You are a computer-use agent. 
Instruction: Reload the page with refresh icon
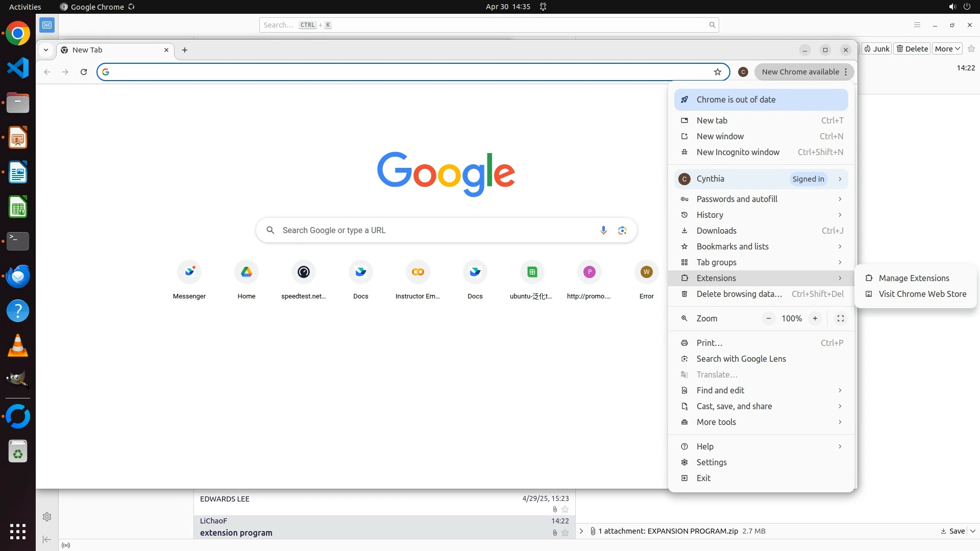pyautogui.click(x=84, y=72)
